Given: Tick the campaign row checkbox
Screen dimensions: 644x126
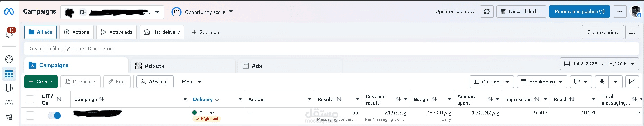Looking at the screenshot, I should [30, 116].
